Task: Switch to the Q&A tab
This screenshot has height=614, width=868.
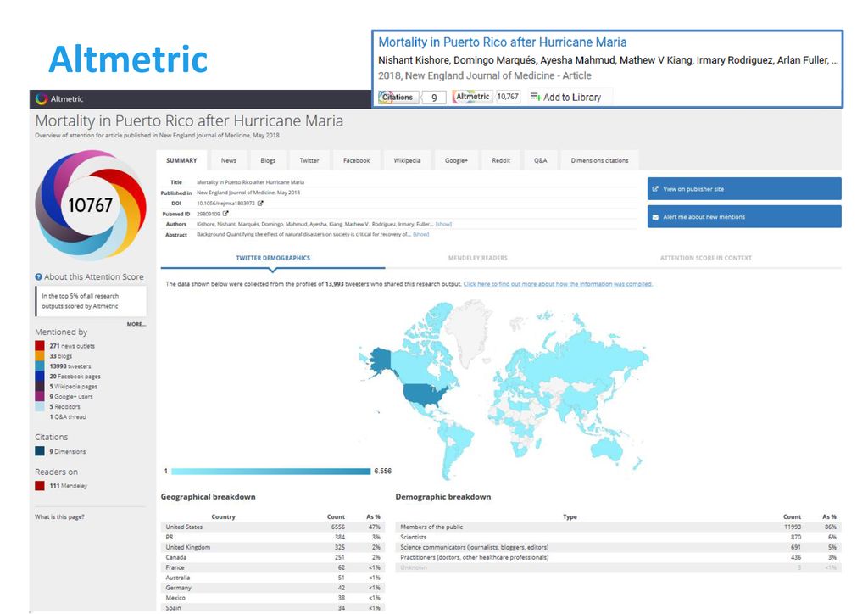Action: click(x=540, y=160)
